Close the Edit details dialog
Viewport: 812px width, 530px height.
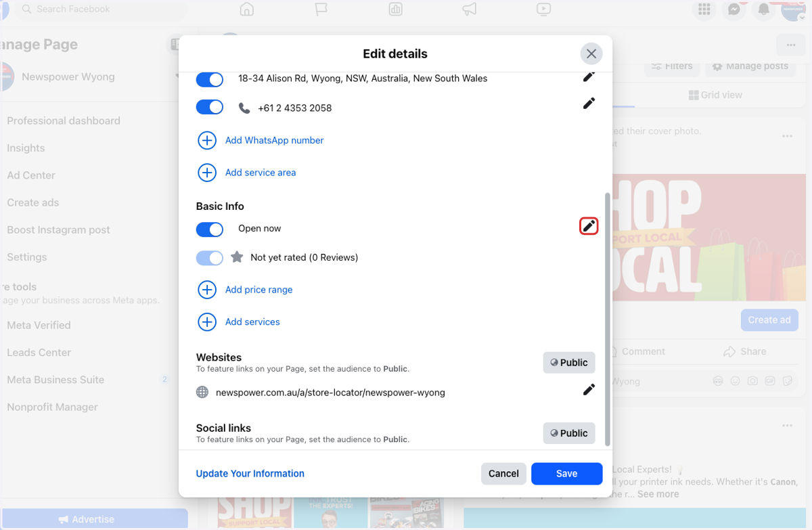591,53
